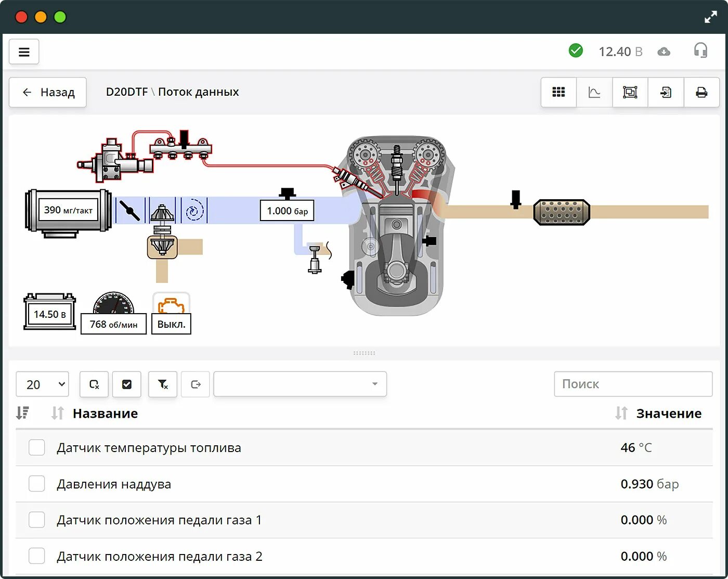
Task: Open the hamburger menu
Action: (x=24, y=52)
